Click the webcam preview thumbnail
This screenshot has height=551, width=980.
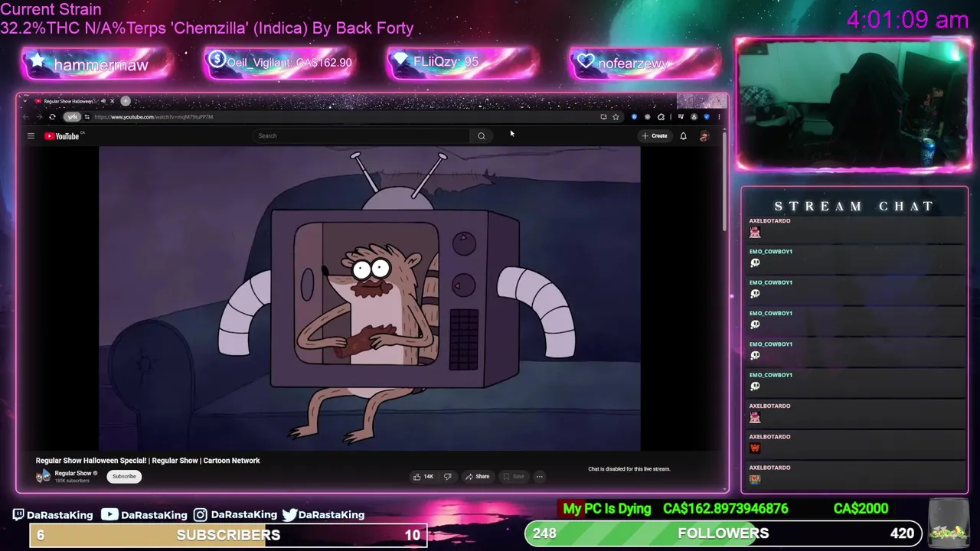tap(854, 104)
